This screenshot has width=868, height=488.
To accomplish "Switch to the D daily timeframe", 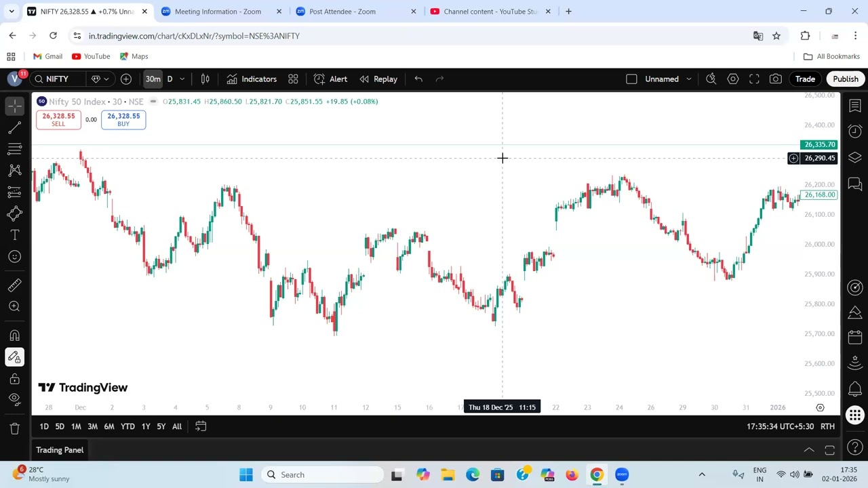I will point(170,79).
